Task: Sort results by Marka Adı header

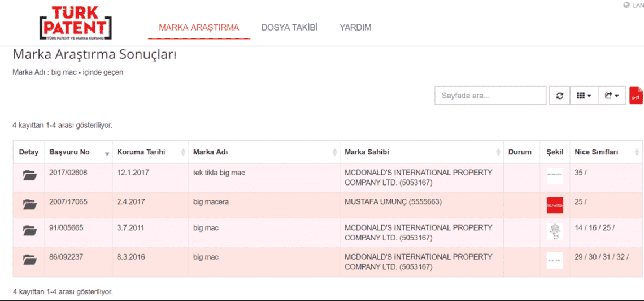Action: click(263, 152)
